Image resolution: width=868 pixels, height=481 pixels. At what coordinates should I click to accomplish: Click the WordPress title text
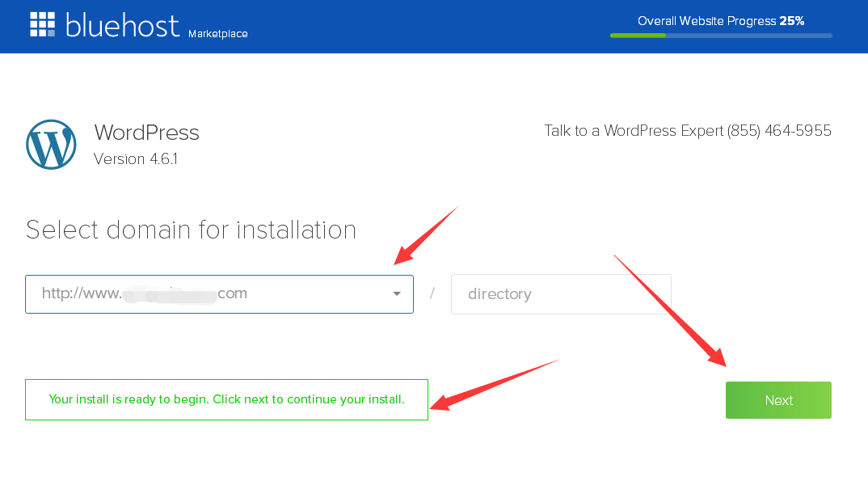point(147,133)
